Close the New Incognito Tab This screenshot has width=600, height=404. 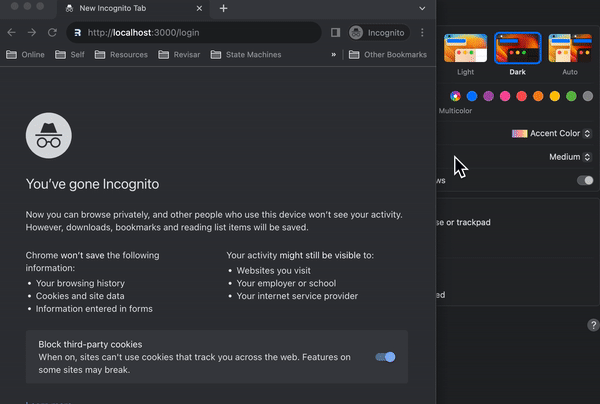coord(199,8)
